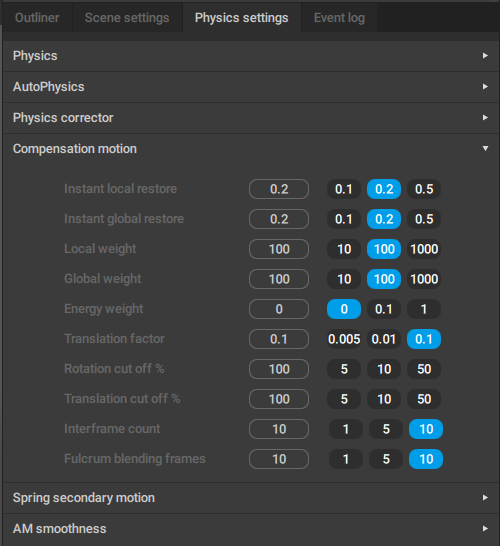Choose Global weight preset 100
500x546 pixels.
[384, 279]
